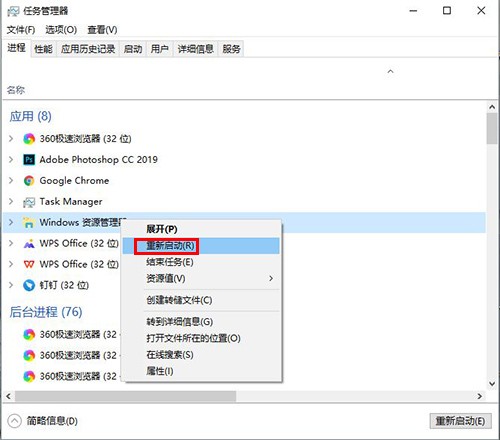Click the vertical scrollbar down arrow
This screenshot has height=440, width=500.
click(x=492, y=384)
